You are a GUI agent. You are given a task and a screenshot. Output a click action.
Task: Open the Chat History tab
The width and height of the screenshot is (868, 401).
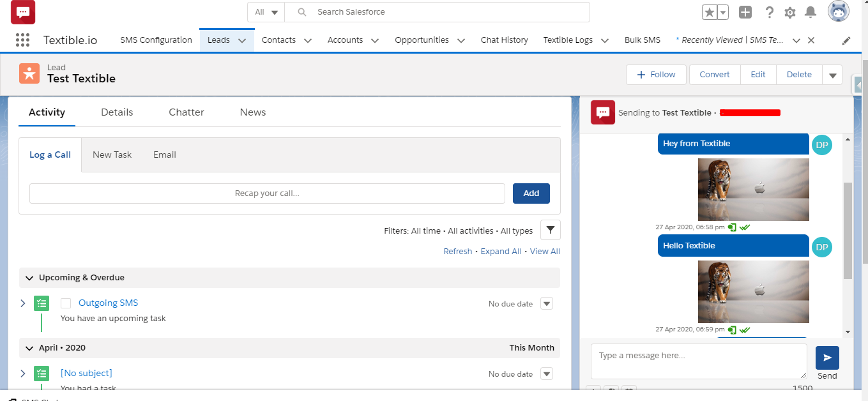click(505, 40)
